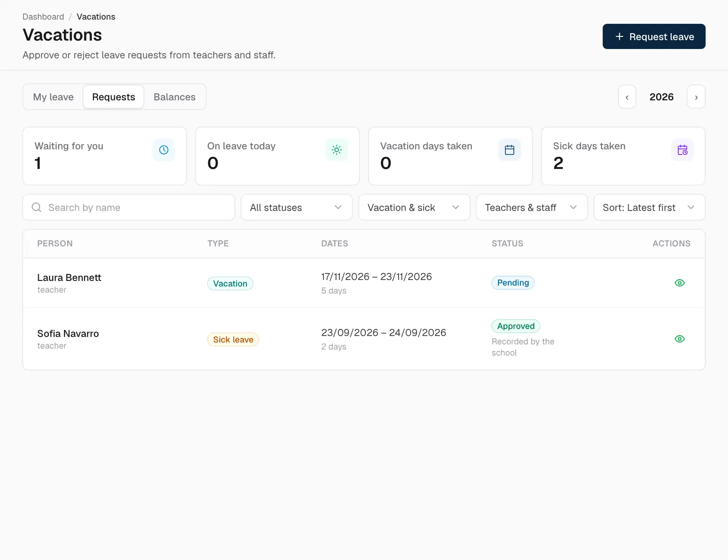Focus the Search by name field
Screen dimensions: 728x560
point(129,207)
